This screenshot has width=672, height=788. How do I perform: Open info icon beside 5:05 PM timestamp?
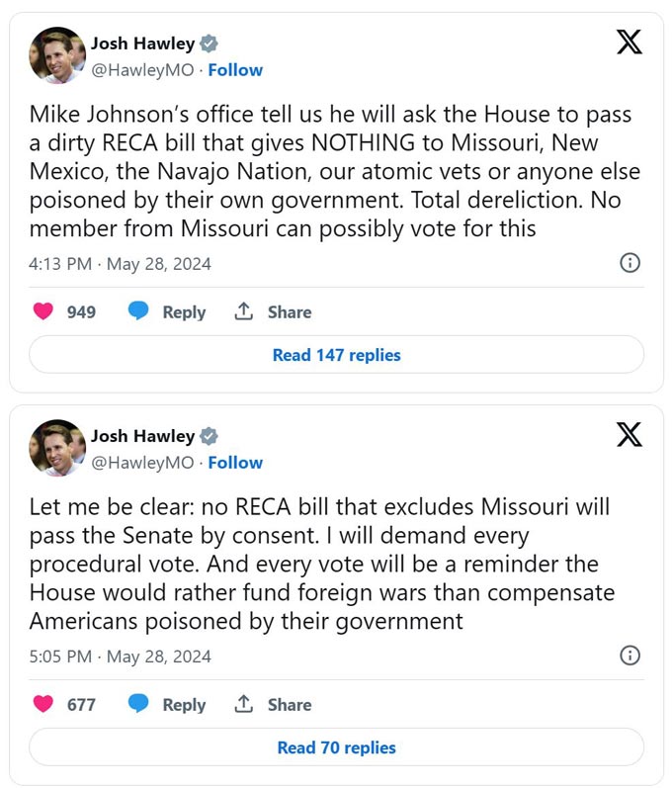click(x=630, y=656)
